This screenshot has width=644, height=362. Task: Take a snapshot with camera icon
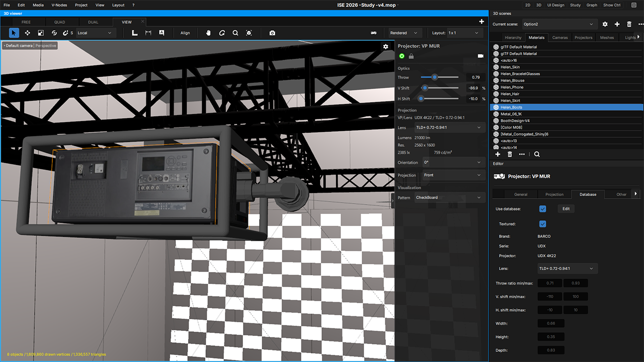tap(272, 33)
